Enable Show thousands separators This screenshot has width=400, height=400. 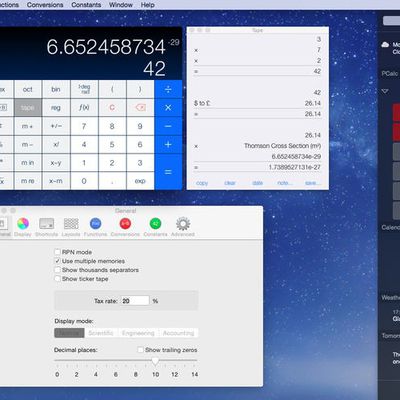[57, 270]
